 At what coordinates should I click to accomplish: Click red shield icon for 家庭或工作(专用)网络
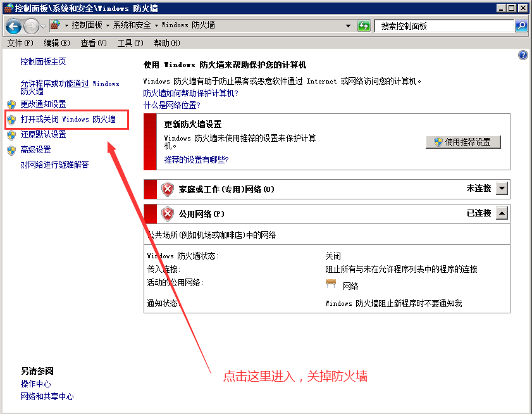pos(168,189)
